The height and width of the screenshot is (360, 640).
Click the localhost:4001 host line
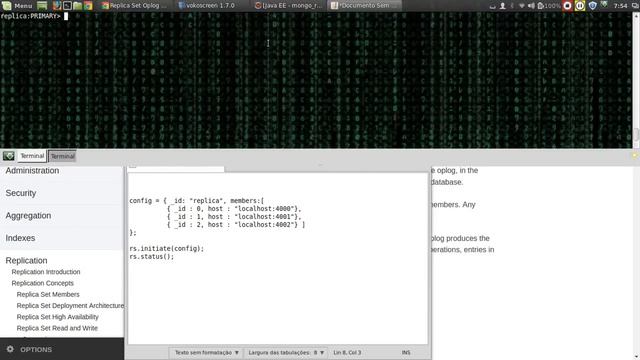pos(234,217)
